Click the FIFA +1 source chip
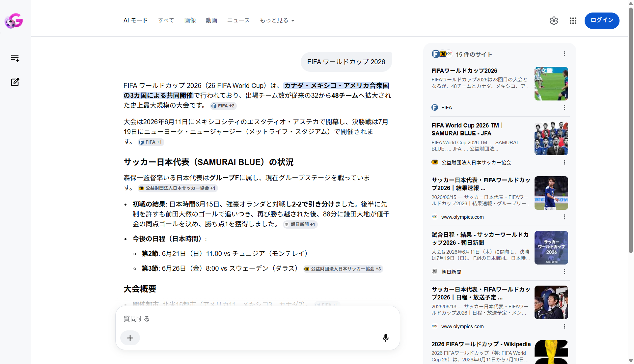This screenshot has height=364, width=634. [x=151, y=142]
